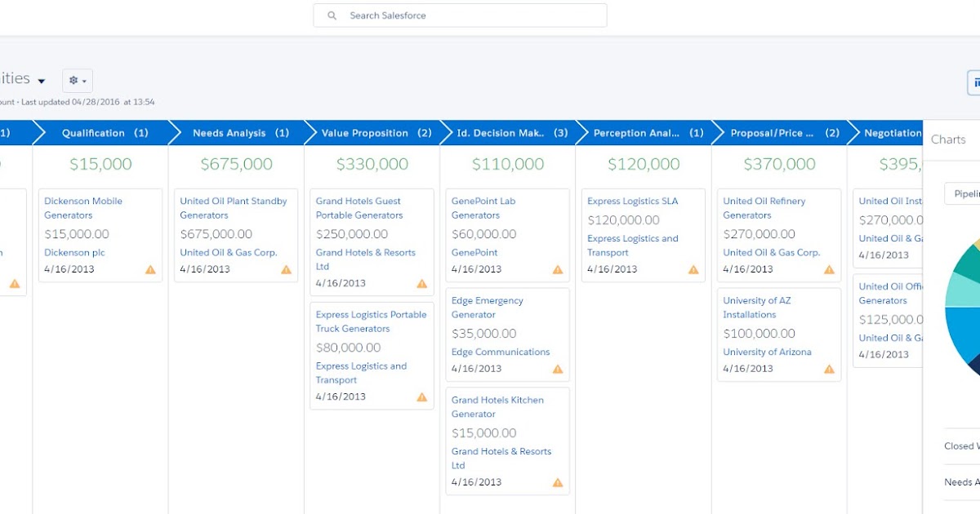The height and width of the screenshot is (514, 980).
Task: Open the board settings gear icon
Action: pyautogui.click(x=73, y=80)
